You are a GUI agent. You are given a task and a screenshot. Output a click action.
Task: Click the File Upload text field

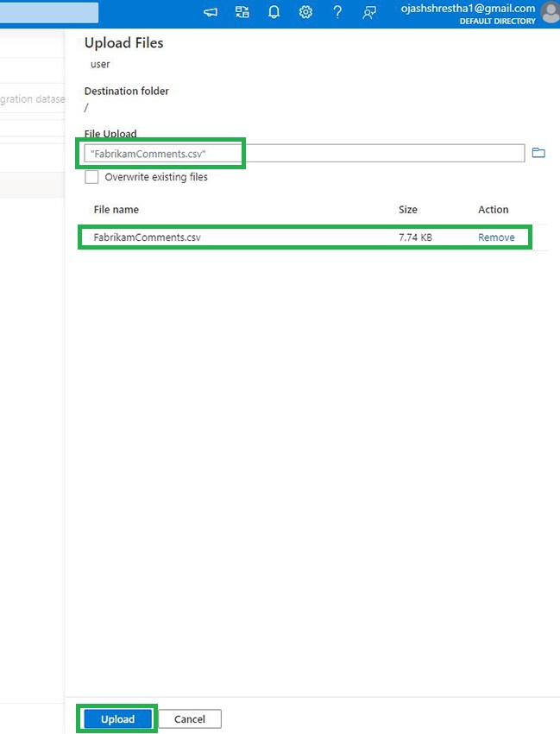coord(306,153)
